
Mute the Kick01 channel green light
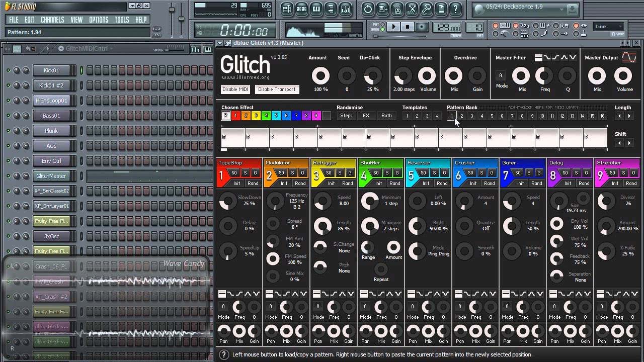point(8,70)
